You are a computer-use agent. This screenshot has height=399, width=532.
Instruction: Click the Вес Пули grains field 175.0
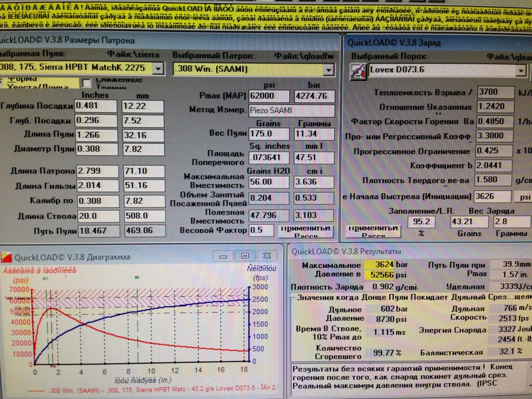(268, 134)
